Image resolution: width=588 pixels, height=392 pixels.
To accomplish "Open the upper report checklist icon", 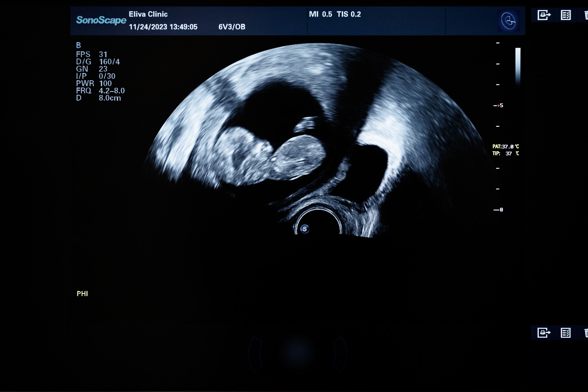I will click(566, 15).
